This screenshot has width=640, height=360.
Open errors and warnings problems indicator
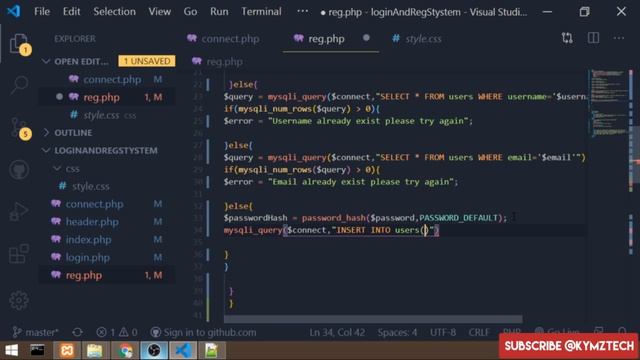(x=117, y=332)
